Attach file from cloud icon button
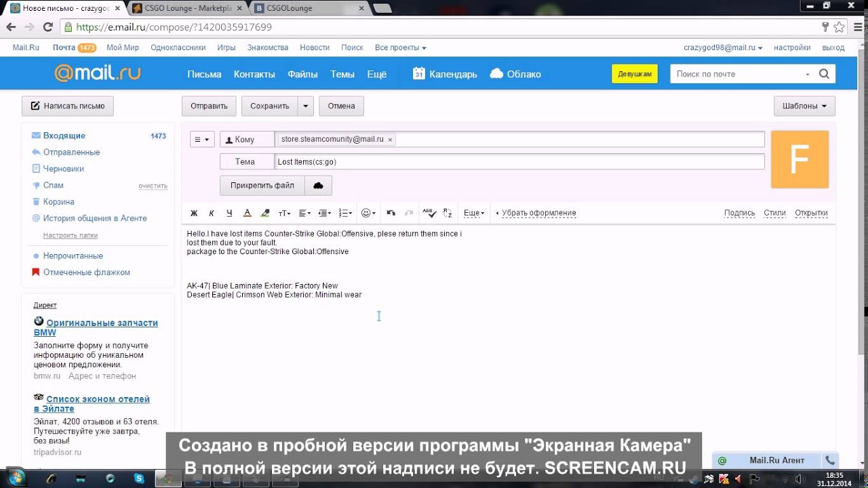The width and height of the screenshot is (868, 488). pos(318,186)
